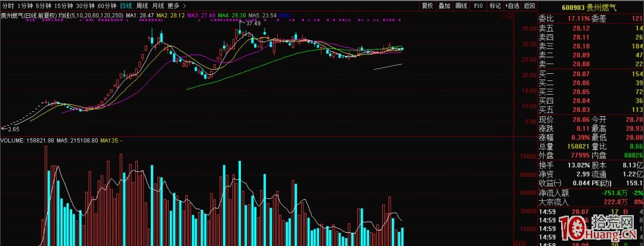Image resolution: width=644 pixels, height=246 pixels.
Task: Click the volume MA5: 215108.80 label
Action: coord(77,141)
